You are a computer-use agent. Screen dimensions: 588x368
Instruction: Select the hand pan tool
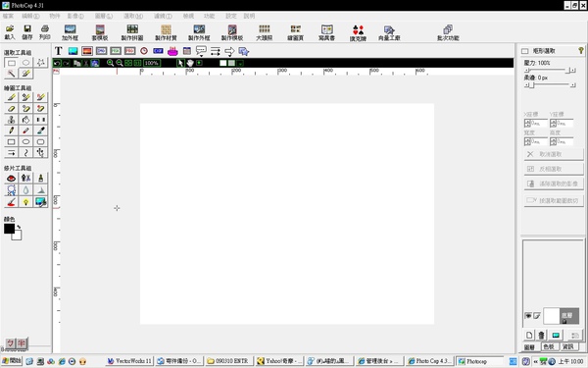190,63
